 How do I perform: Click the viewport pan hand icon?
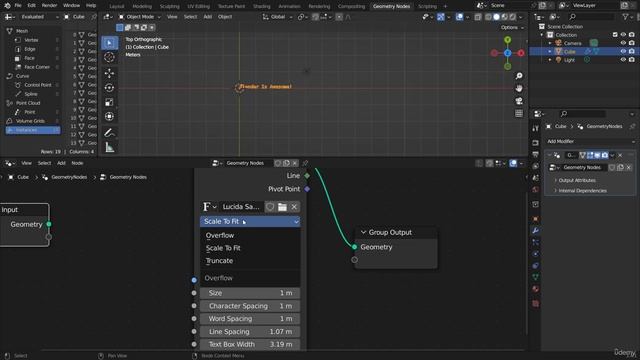519,89
